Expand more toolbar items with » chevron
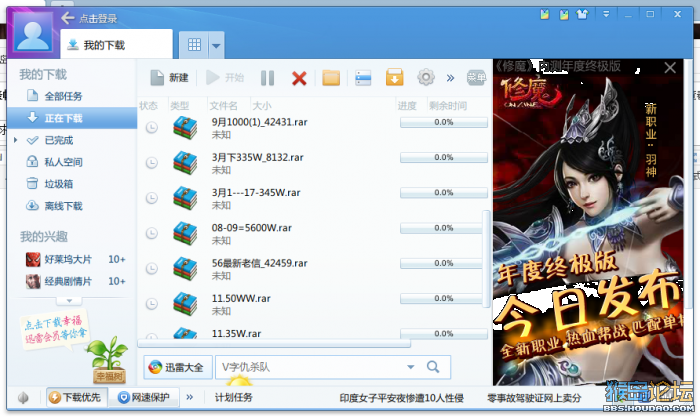700x417 pixels. point(450,78)
